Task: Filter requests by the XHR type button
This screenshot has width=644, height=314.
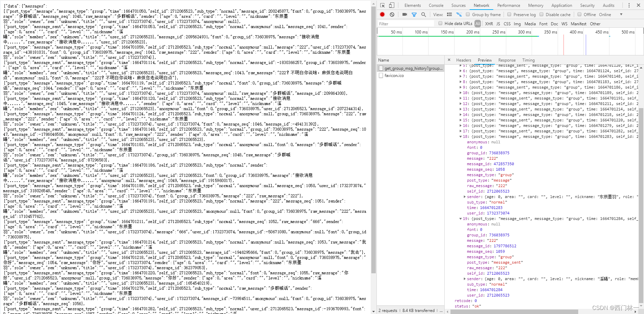Action: [489, 24]
